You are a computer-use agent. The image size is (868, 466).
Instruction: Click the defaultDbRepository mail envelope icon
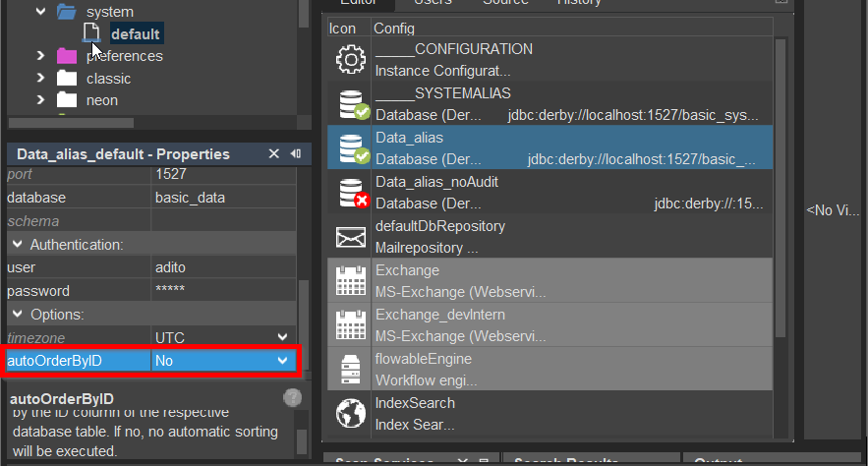click(351, 237)
